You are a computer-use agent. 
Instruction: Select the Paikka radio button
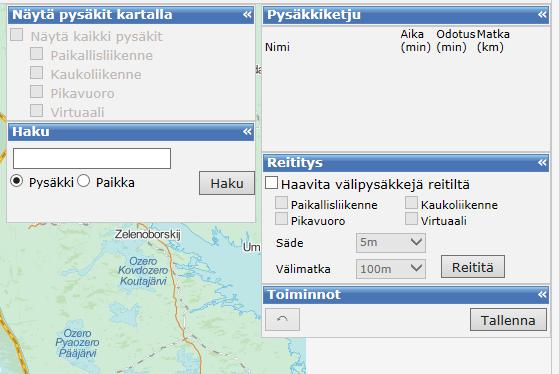(x=83, y=181)
